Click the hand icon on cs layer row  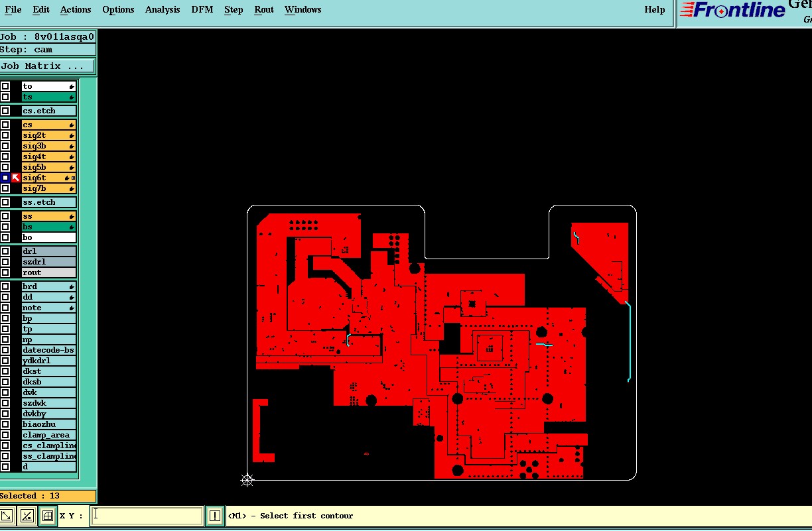coord(72,125)
